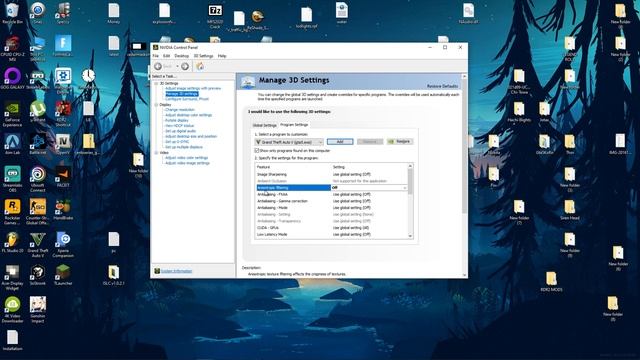The width and height of the screenshot is (640, 360).
Task: Select Recycle Bin desktop icon
Action: 12,13
